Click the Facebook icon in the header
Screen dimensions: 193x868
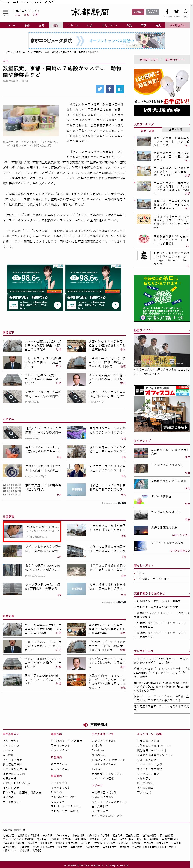point(167,12)
